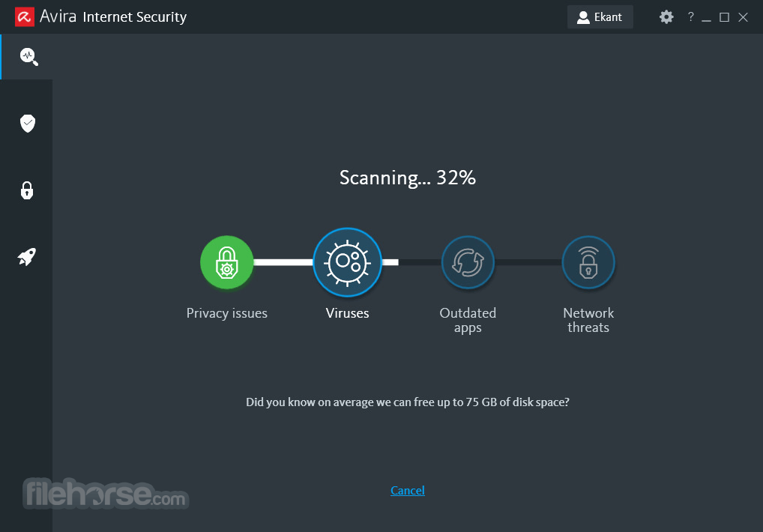This screenshot has height=532, width=763.
Task: Click the Avira red logo
Action: coord(24,17)
